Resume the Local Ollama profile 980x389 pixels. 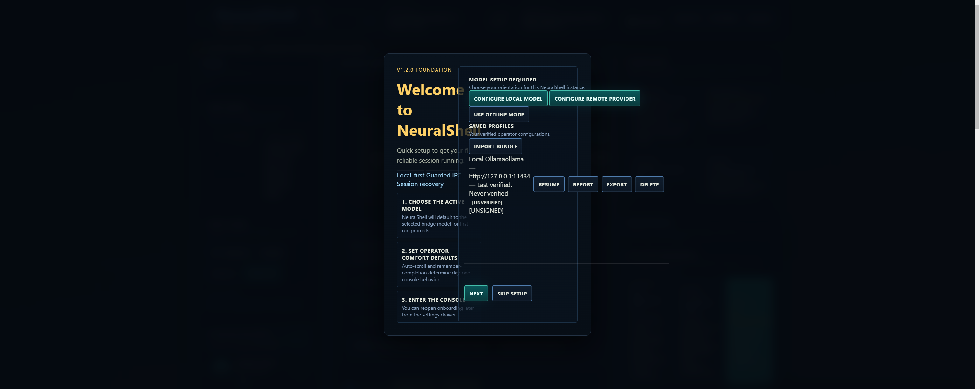(x=549, y=184)
